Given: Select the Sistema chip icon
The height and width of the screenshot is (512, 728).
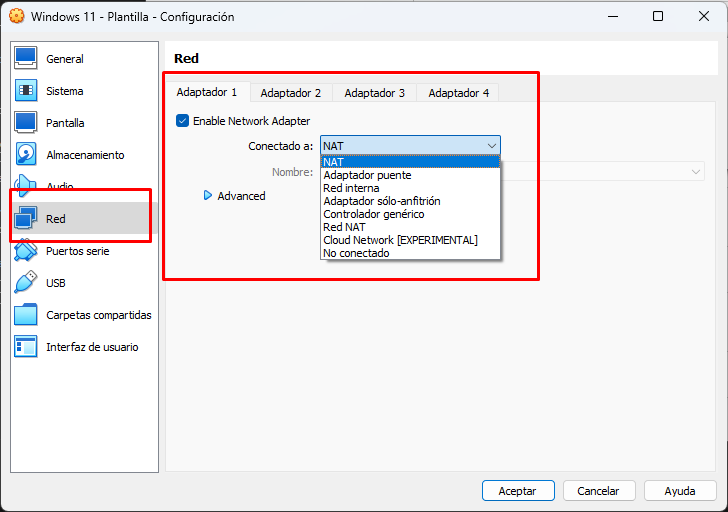Looking at the screenshot, I should point(26,91).
